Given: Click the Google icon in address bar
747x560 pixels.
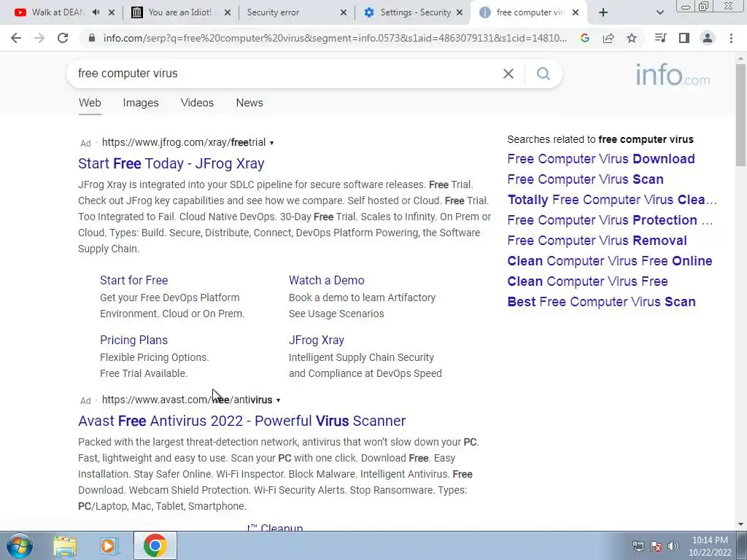Looking at the screenshot, I should point(585,38).
